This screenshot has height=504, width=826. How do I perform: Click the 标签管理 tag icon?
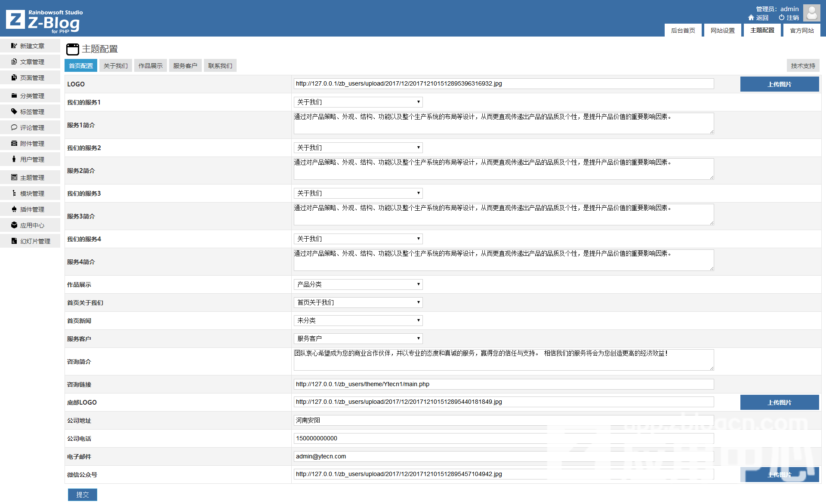[x=14, y=111]
